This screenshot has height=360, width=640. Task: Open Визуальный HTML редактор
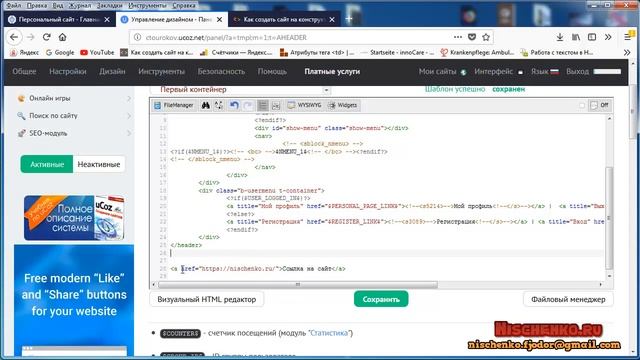pyautogui.click(x=207, y=299)
